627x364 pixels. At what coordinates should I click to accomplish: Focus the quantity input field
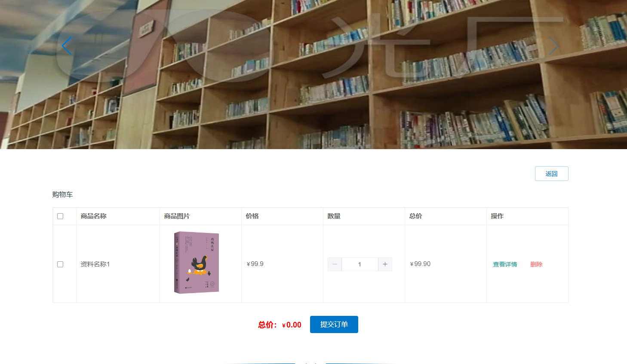(360, 264)
